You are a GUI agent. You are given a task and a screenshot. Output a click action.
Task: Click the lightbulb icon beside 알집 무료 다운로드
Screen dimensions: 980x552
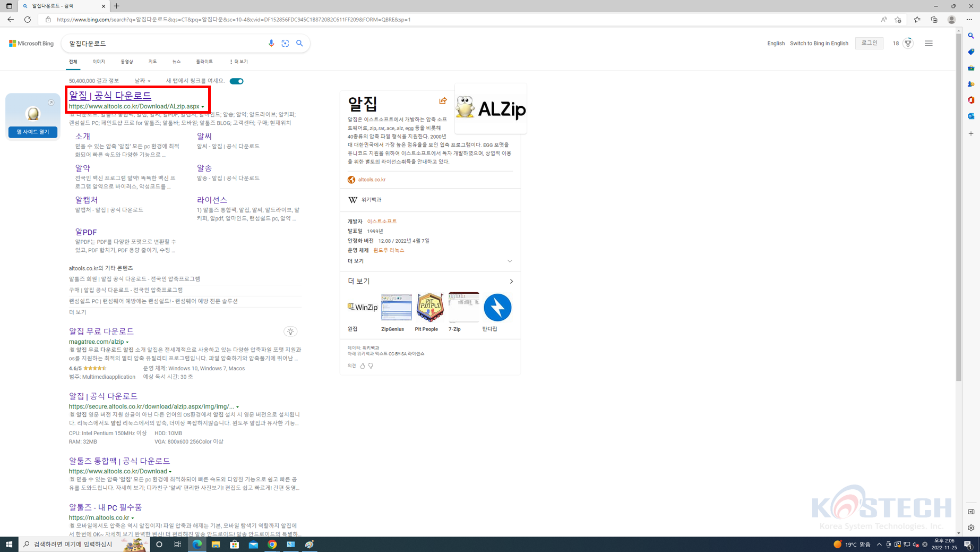[290, 332]
